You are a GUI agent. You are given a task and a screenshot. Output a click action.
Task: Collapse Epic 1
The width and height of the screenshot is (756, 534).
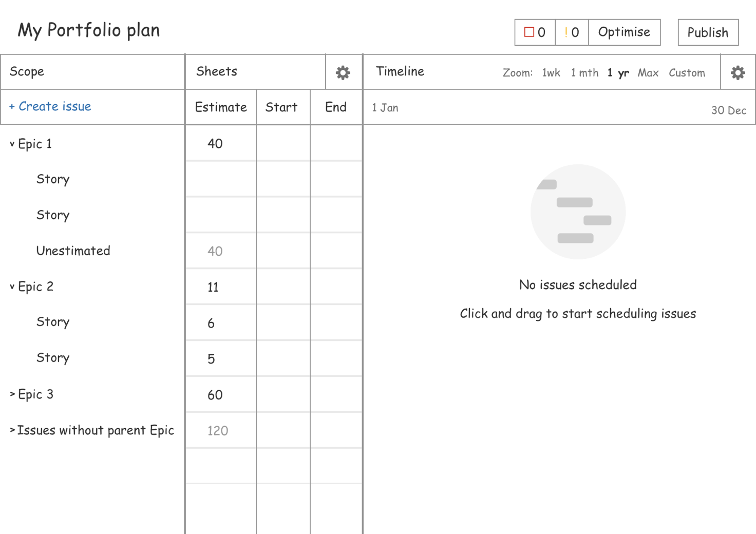11,143
